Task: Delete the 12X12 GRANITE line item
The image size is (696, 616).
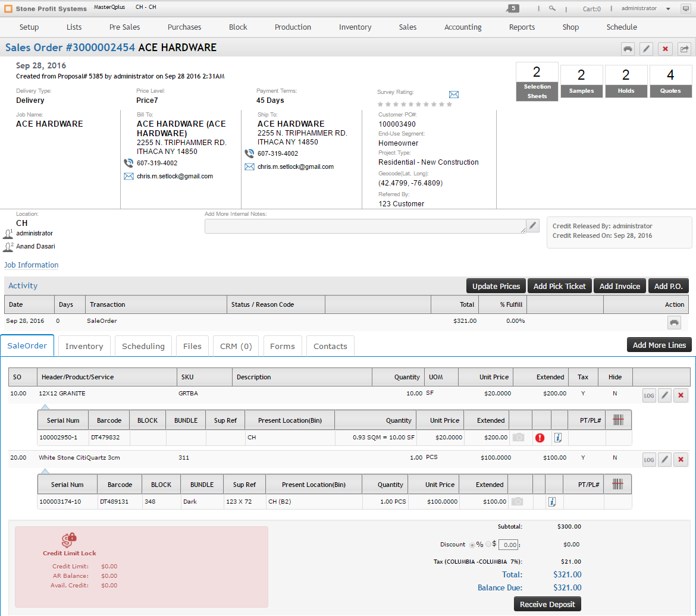Action: tap(681, 395)
